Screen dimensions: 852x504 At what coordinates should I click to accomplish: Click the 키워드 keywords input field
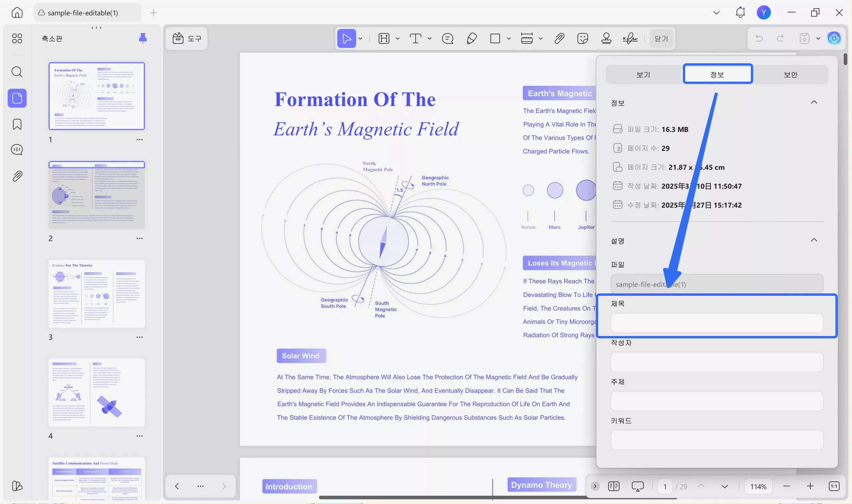click(x=717, y=440)
